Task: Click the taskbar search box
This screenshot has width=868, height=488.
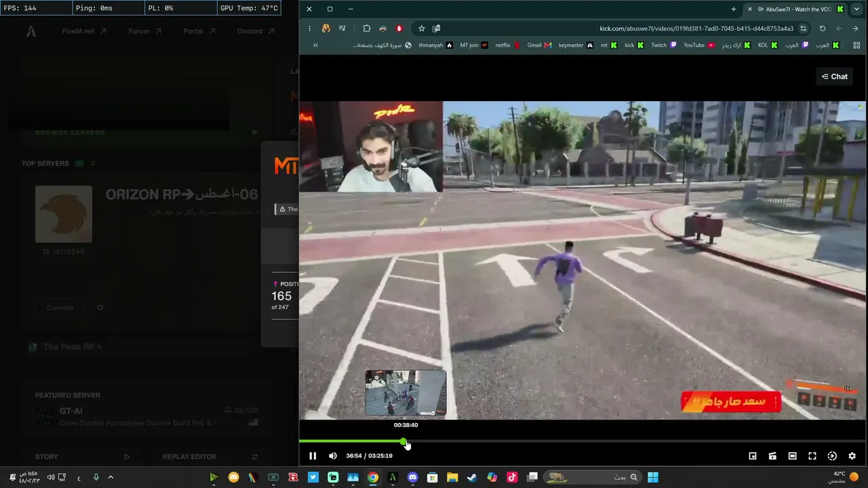Action: click(x=593, y=477)
